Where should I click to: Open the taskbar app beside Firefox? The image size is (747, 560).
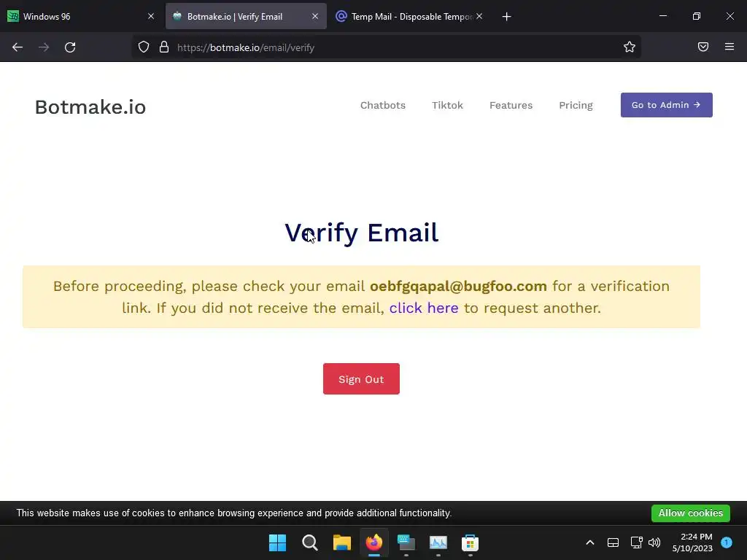(406, 542)
